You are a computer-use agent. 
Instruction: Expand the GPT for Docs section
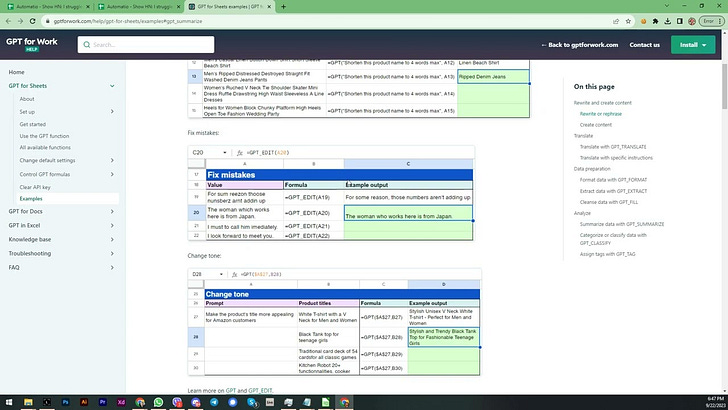click(112, 211)
